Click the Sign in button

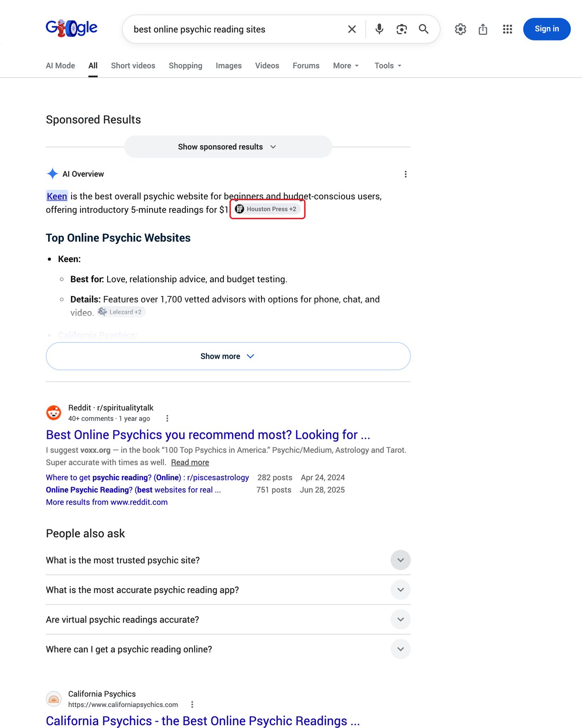pyautogui.click(x=547, y=29)
